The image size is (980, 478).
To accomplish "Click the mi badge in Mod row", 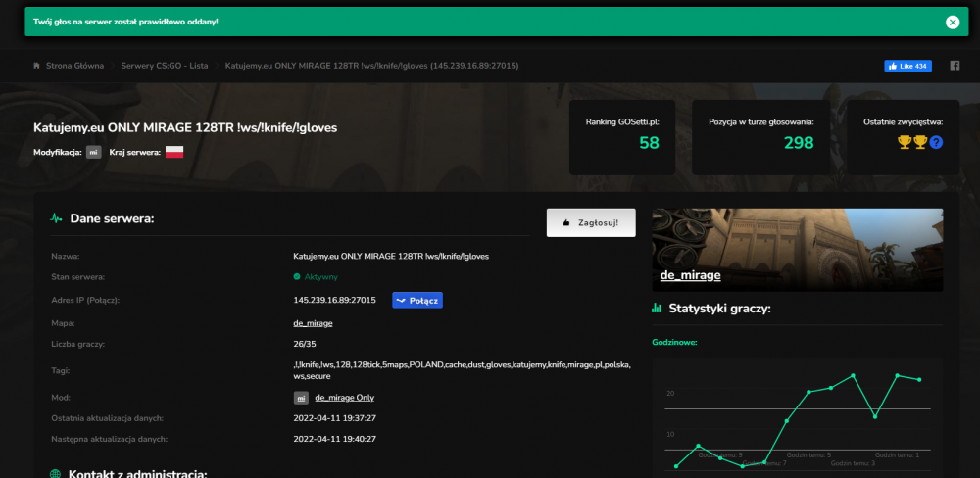I will coord(301,398).
